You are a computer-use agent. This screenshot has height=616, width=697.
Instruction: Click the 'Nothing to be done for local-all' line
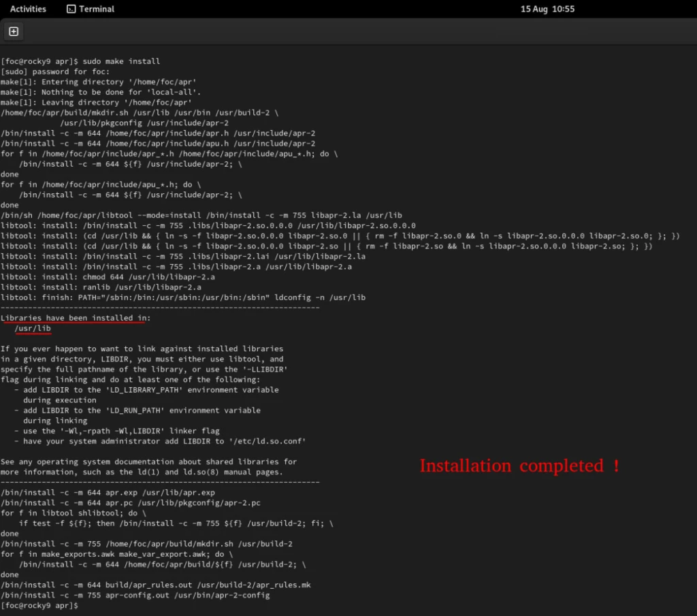(101, 92)
